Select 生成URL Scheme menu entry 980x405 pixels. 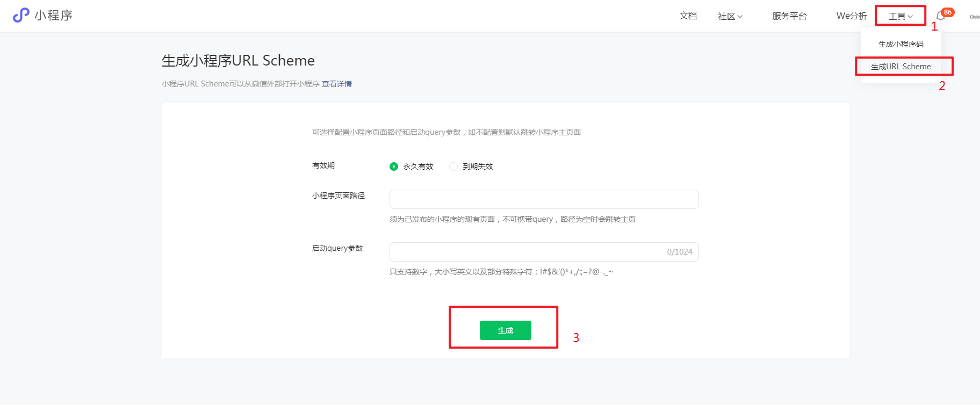pyautogui.click(x=900, y=67)
